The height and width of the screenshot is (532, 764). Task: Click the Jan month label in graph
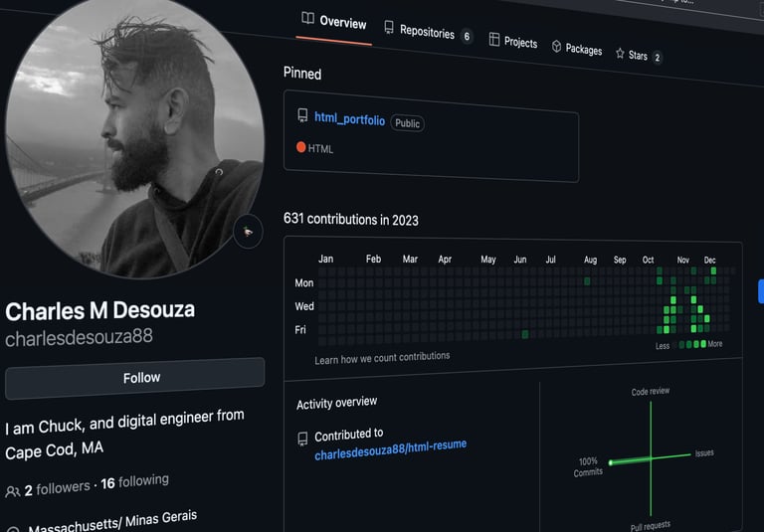click(x=326, y=259)
